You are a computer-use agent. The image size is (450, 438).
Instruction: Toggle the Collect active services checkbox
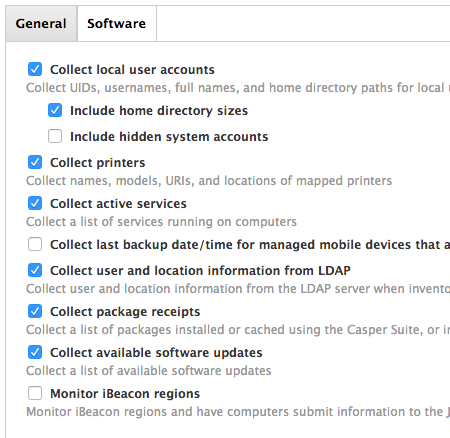35,203
